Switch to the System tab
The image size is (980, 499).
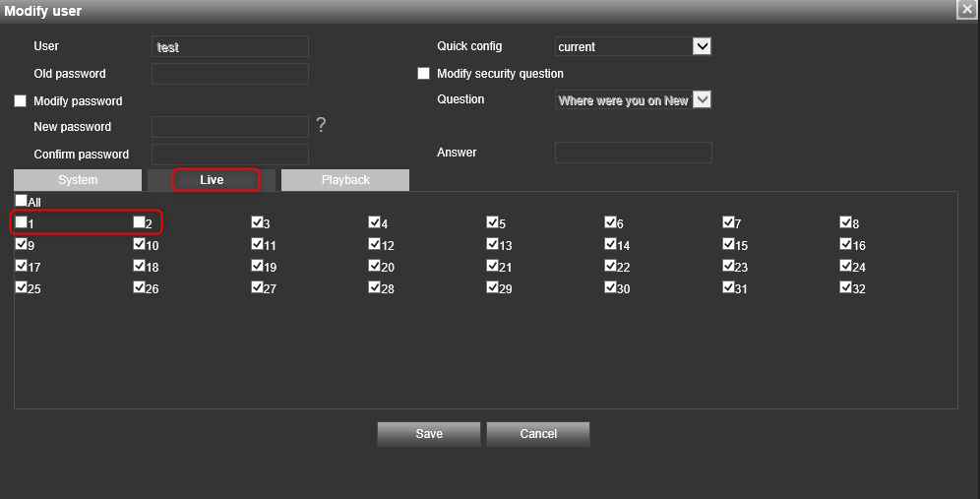[x=78, y=180]
